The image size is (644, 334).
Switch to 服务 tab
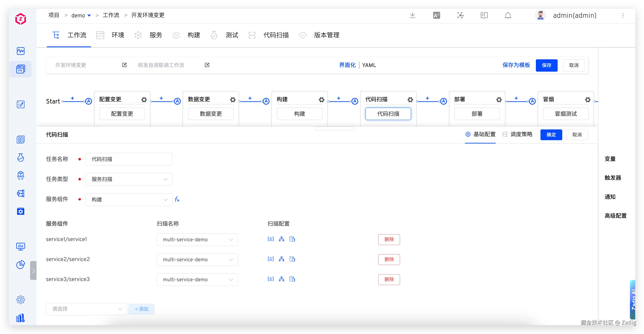(149, 35)
